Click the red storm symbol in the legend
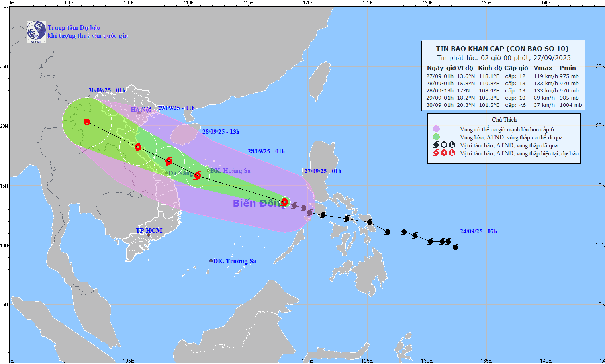 436,153
